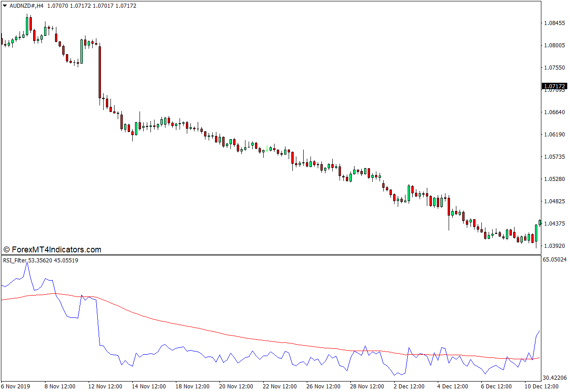Select the 10 Dec 12:00 time label
Screen dimensions: 570x392
(x=541, y=386)
